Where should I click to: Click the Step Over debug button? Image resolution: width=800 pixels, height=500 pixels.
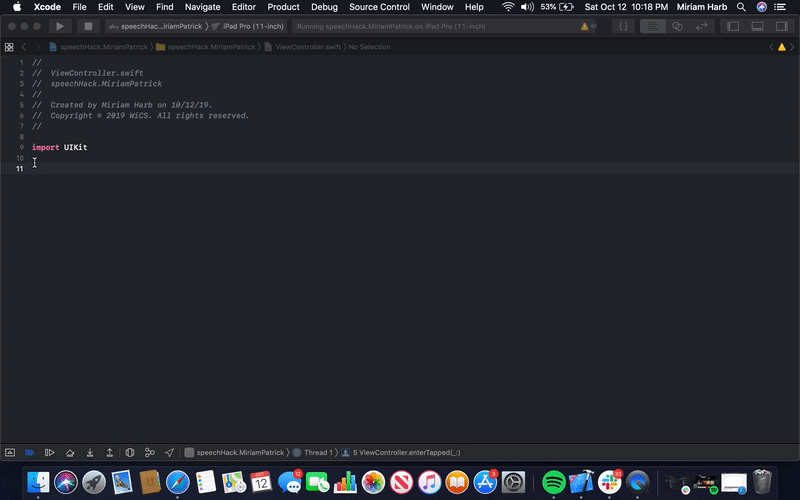tap(70, 453)
